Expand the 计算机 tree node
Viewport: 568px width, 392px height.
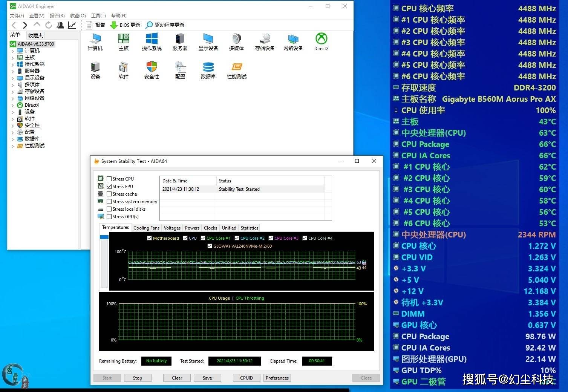click(13, 51)
